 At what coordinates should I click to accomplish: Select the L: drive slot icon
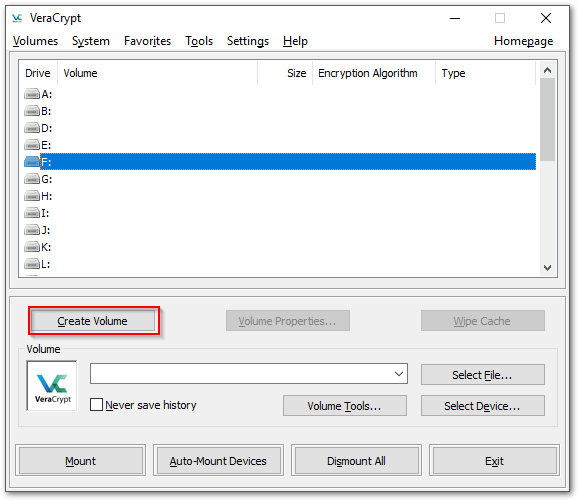[x=32, y=264]
